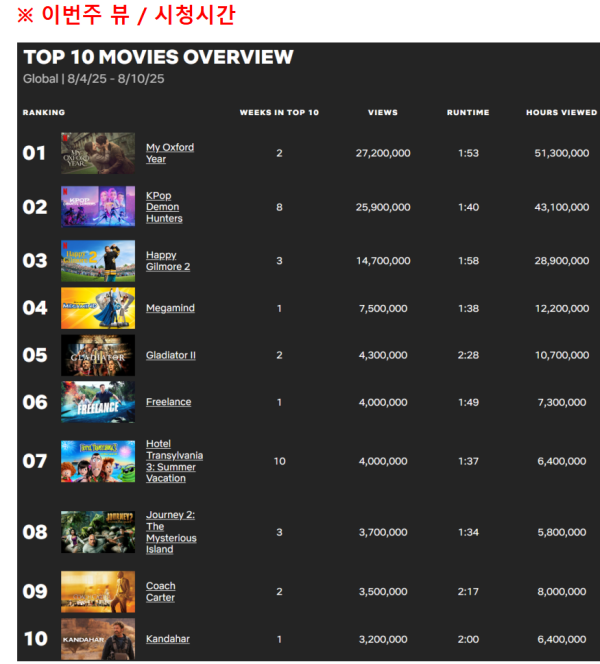Image resolution: width=600 pixels, height=664 pixels.
Task: Click the 2:17 runtime value
Action: pos(468,591)
